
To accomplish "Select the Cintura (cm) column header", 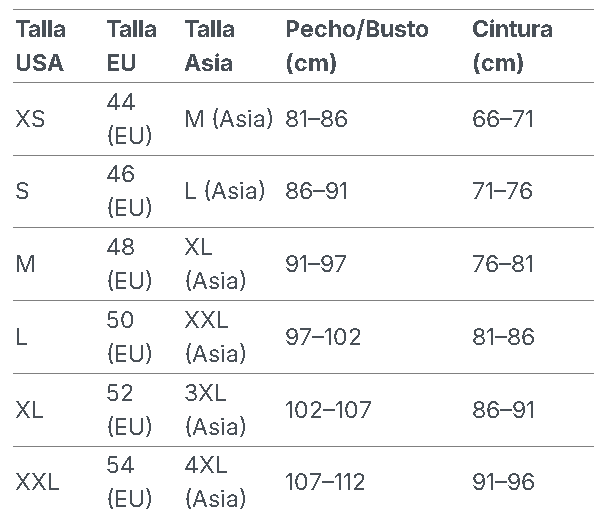I will (x=511, y=46).
